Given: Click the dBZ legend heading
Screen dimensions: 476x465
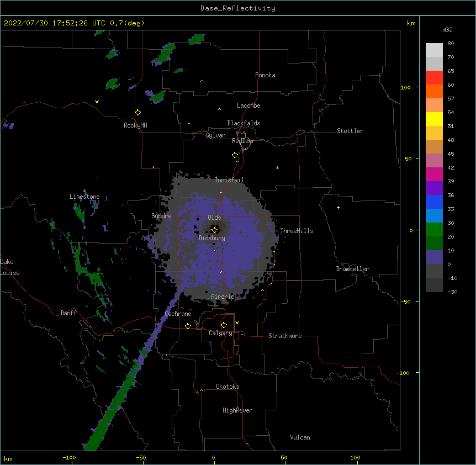Looking at the screenshot, I should coord(447,29).
